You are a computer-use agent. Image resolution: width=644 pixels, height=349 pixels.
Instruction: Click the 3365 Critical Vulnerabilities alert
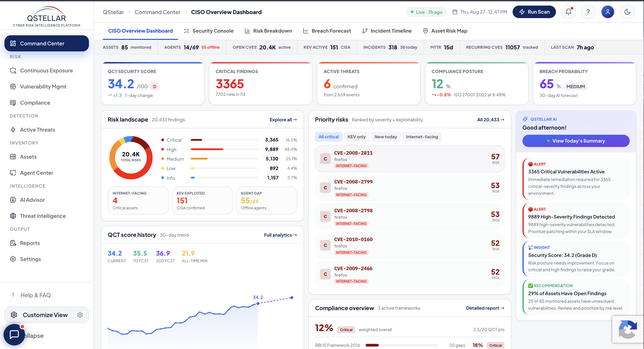coord(576,179)
